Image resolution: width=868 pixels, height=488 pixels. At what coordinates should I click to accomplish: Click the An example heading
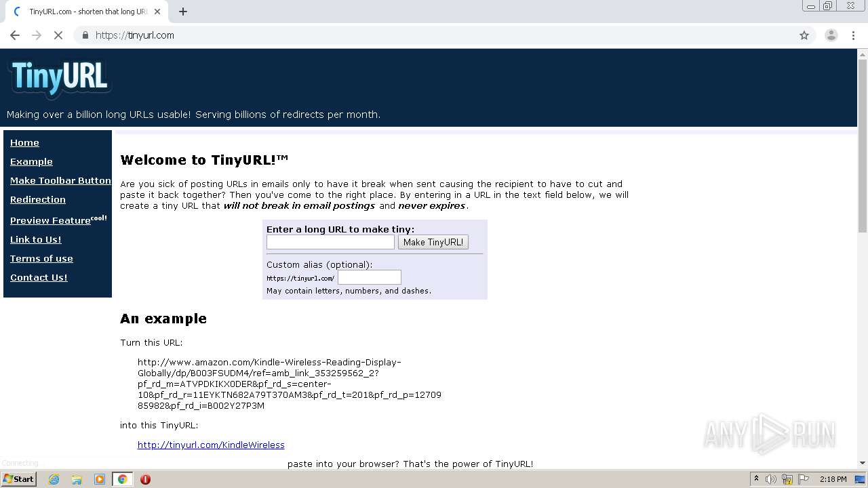(x=163, y=319)
